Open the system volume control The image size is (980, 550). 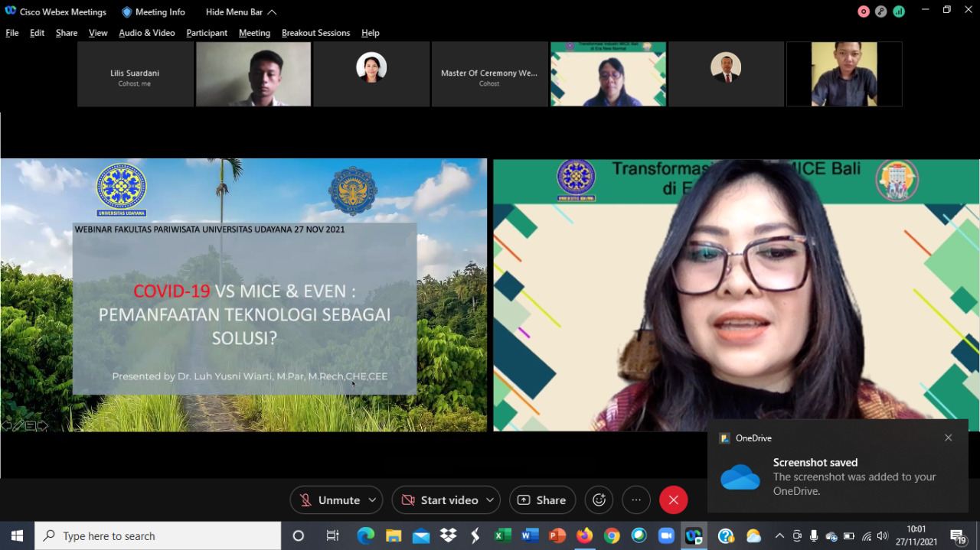[883, 535]
